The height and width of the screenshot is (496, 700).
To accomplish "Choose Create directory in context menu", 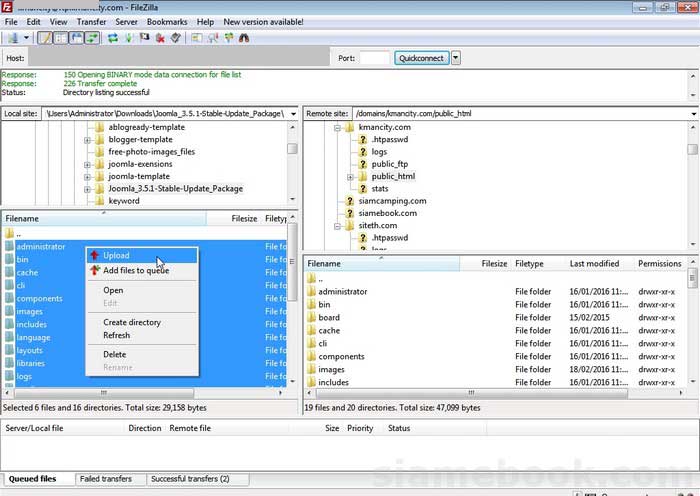I will [x=142, y=322].
